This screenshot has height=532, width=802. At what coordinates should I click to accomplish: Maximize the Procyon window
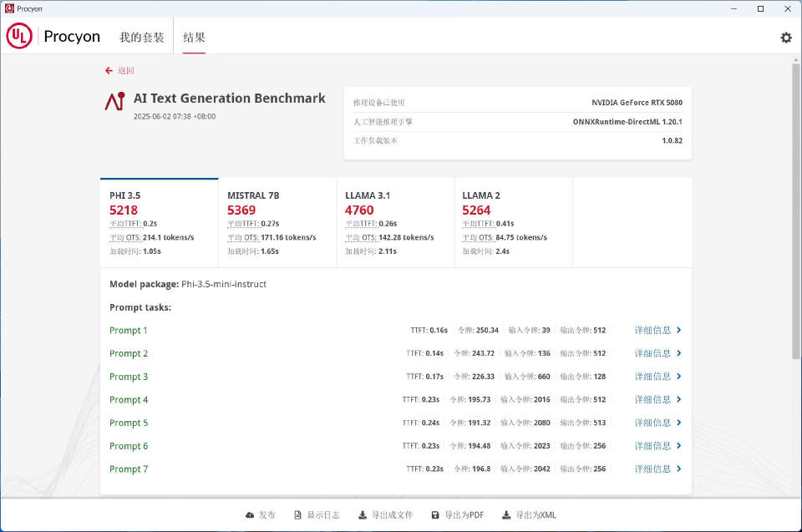click(760, 8)
